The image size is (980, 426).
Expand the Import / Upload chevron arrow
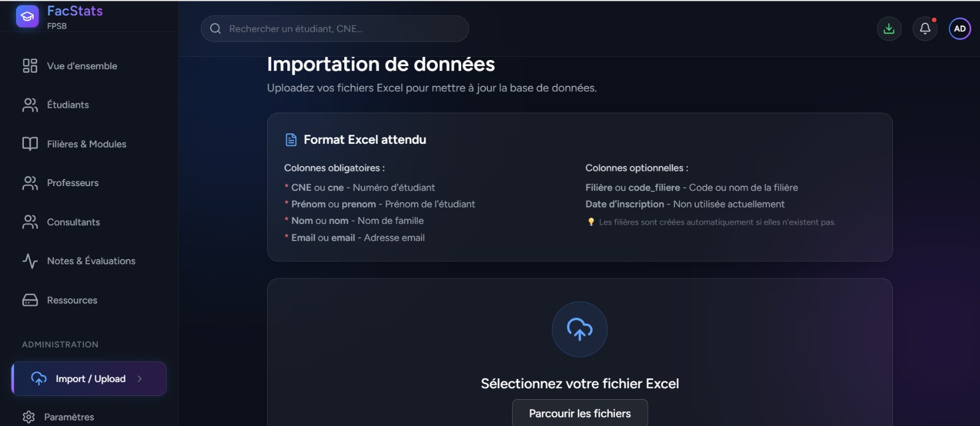pos(140,379)
